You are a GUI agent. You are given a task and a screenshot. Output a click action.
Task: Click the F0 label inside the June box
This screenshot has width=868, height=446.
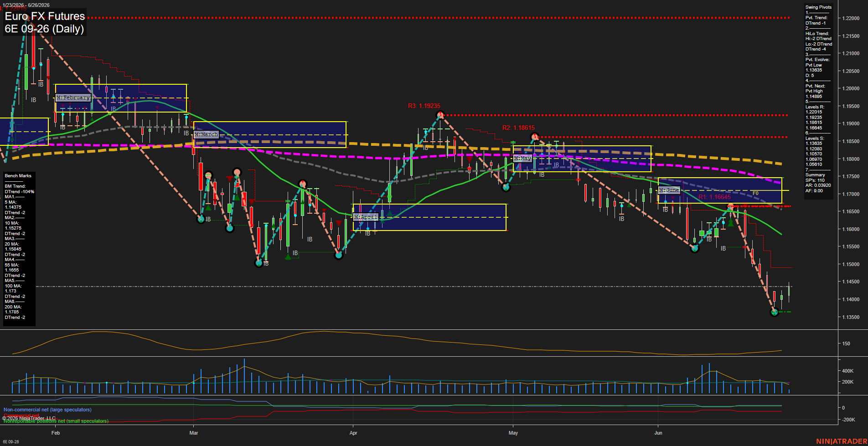click(755, 193)
